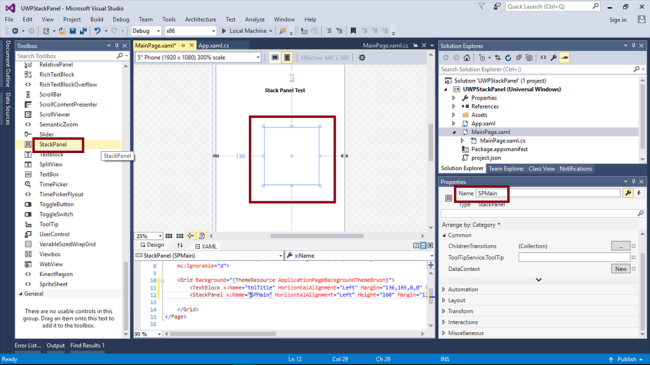This screenshot has height=365, width=650.
Task: Start debugging with Local Machine button
Action: click(247, 31)
